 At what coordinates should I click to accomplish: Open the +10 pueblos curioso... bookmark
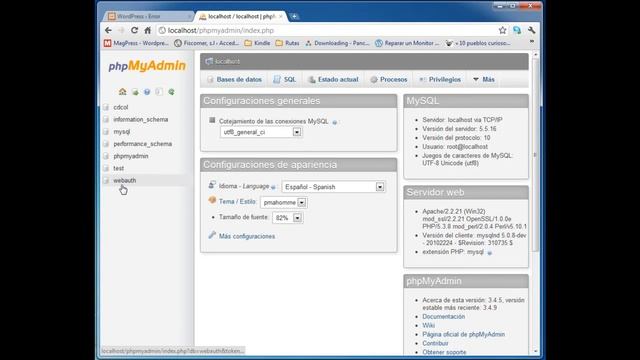click(x=478, y=43)
